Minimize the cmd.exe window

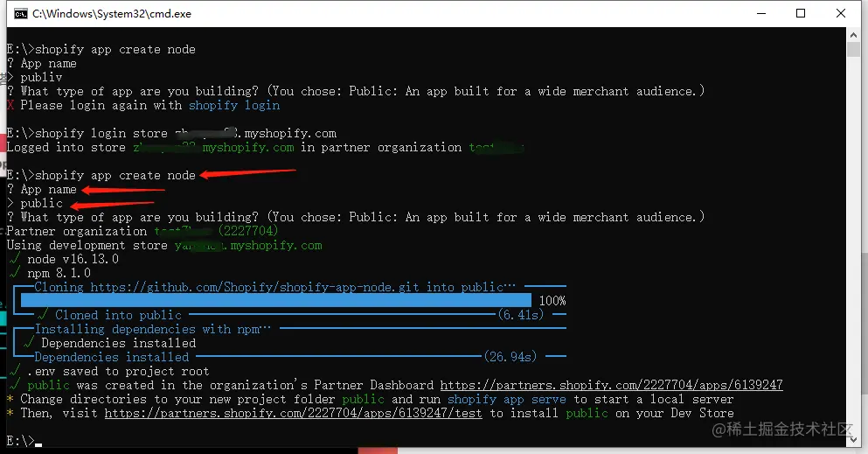pos(761,13)
